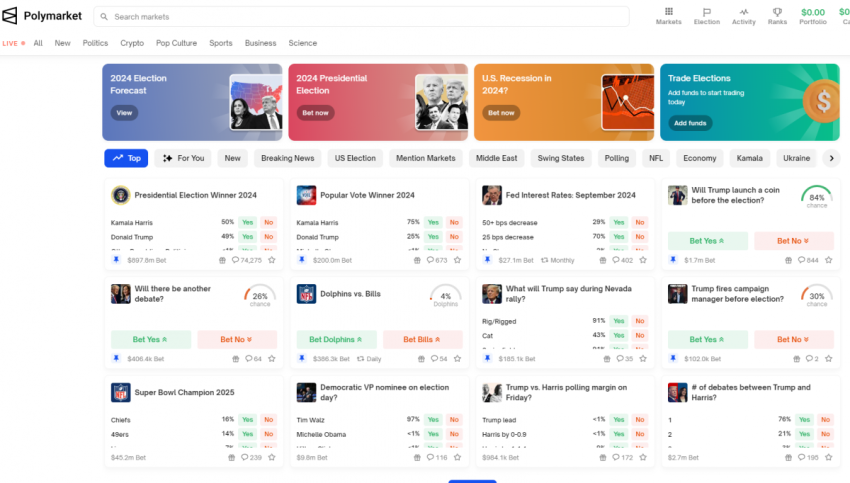This screenshot has height=483, width=850.
Task: Open comments on Fed Interest Rates market
Action: pos(622,260)
